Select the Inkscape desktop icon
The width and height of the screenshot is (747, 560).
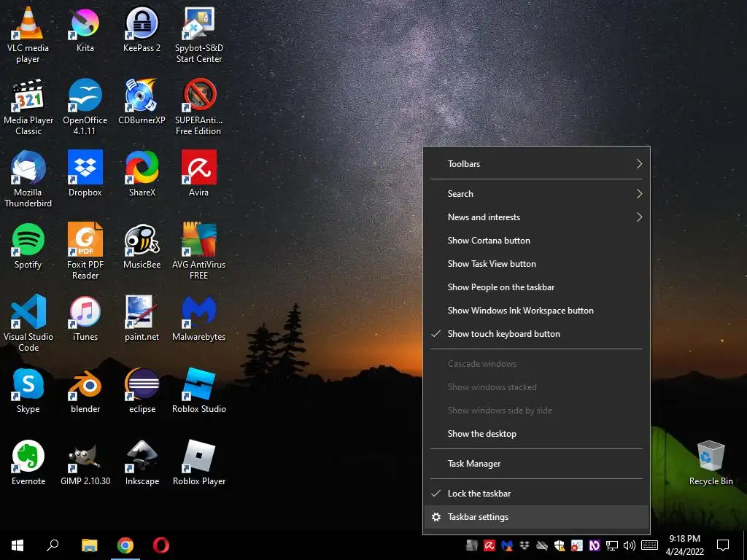(x=142, y=463)
